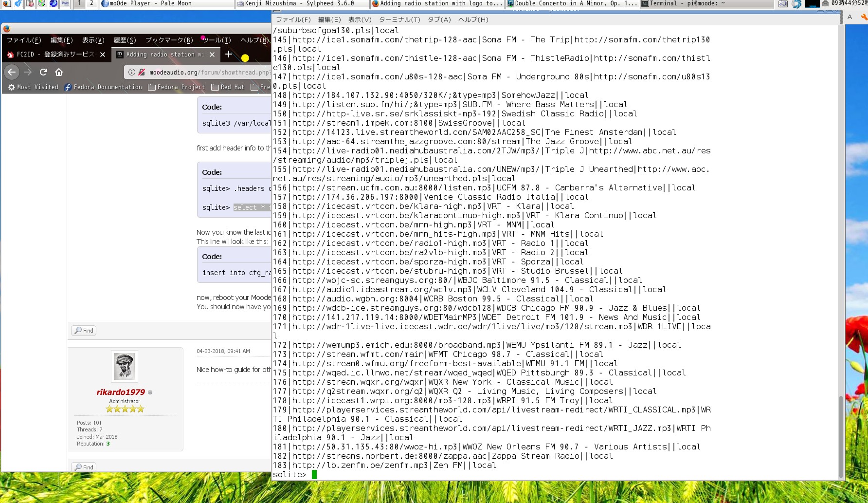This screenshot has height=503, width=868.
Task: Click the Find magnifier under rikardo1979's post
Action: (x=84, y=467)
